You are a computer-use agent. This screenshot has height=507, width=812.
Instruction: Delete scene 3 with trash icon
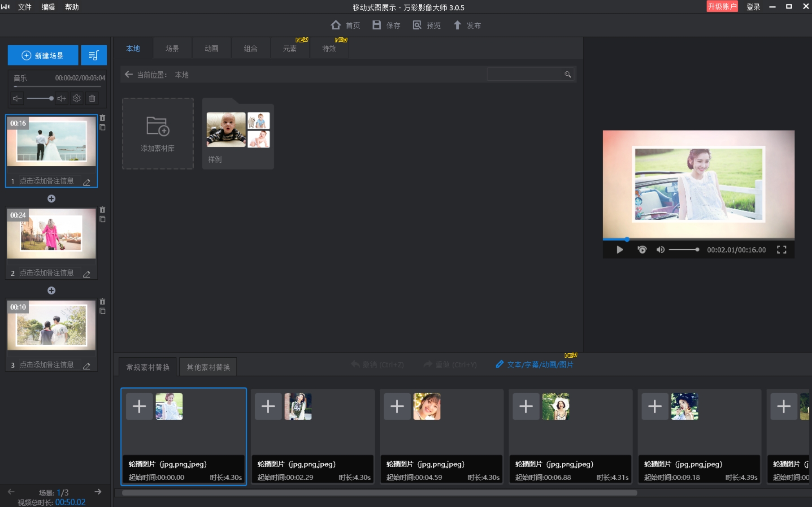102,302
